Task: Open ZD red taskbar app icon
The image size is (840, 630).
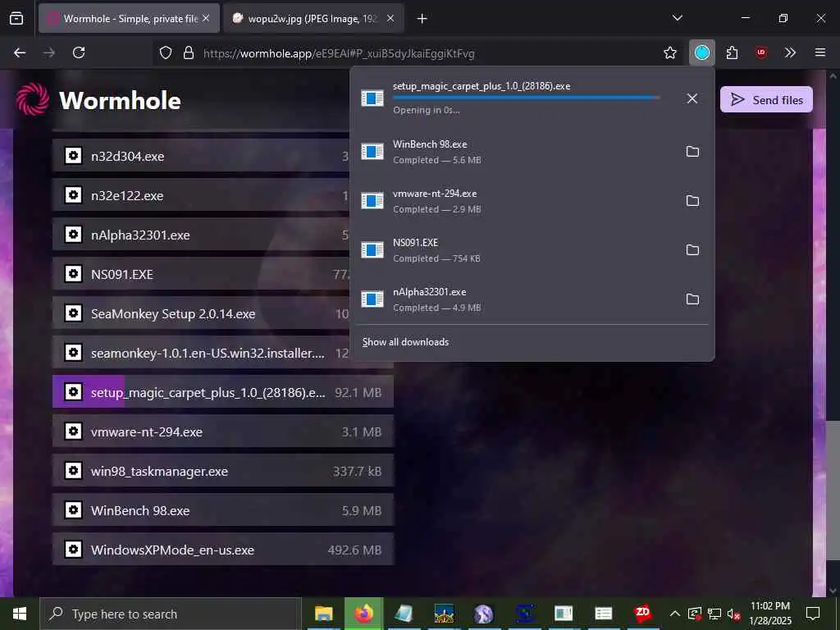Action: coord(642,614)
